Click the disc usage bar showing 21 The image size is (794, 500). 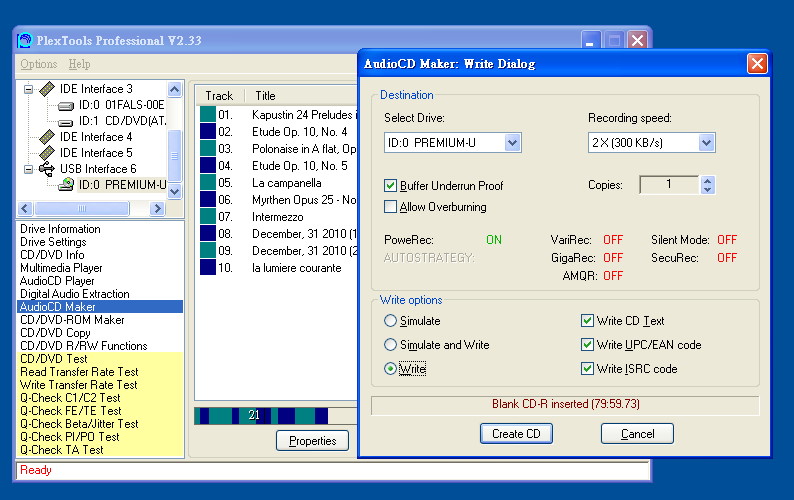tap(276, 416)
